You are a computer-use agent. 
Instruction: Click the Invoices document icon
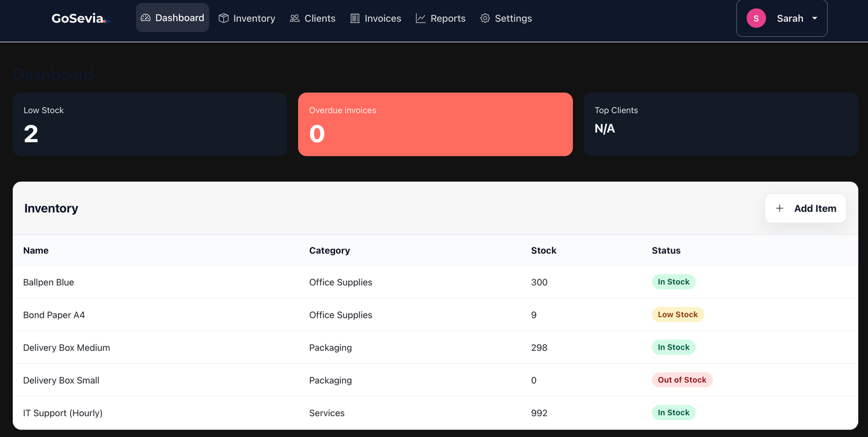click(x=355, y=19)
